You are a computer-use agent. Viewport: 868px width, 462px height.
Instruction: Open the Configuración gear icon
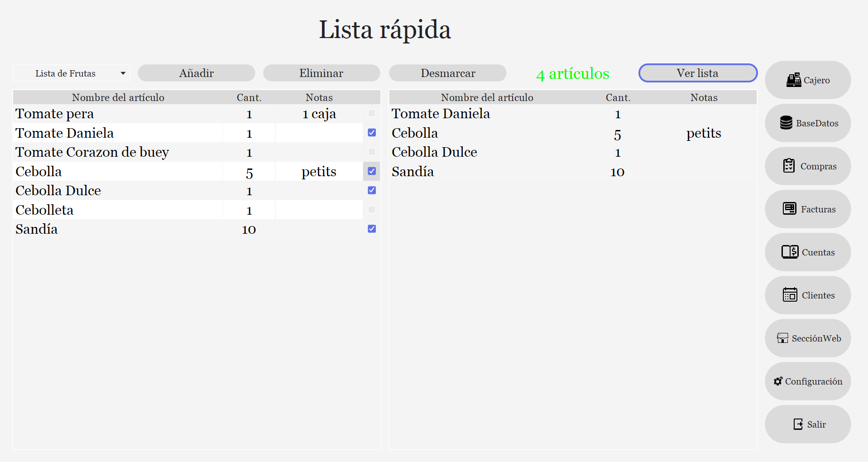[778, 381]
